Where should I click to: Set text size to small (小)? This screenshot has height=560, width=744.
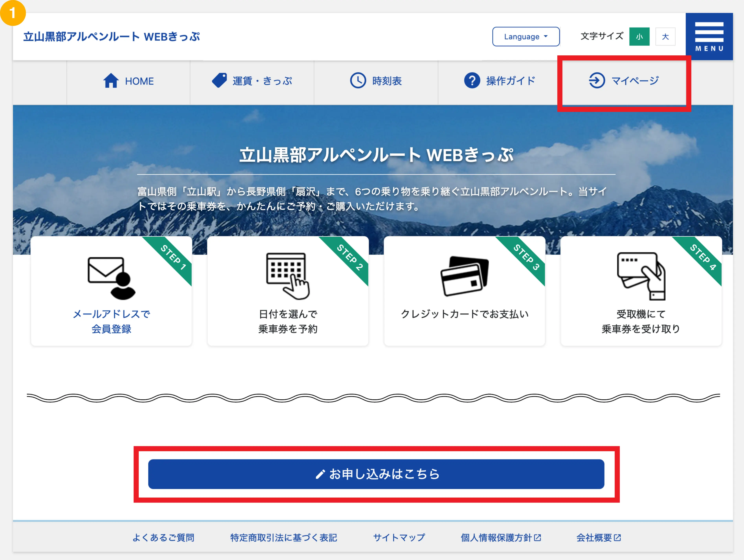click(639, 37)
